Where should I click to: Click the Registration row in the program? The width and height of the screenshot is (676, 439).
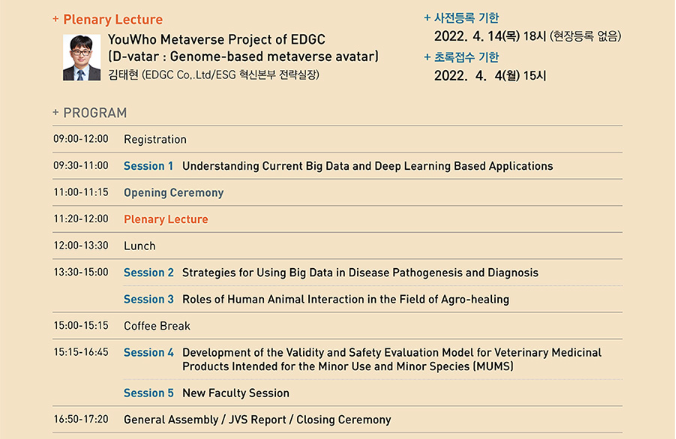click(x=337, y=139)
